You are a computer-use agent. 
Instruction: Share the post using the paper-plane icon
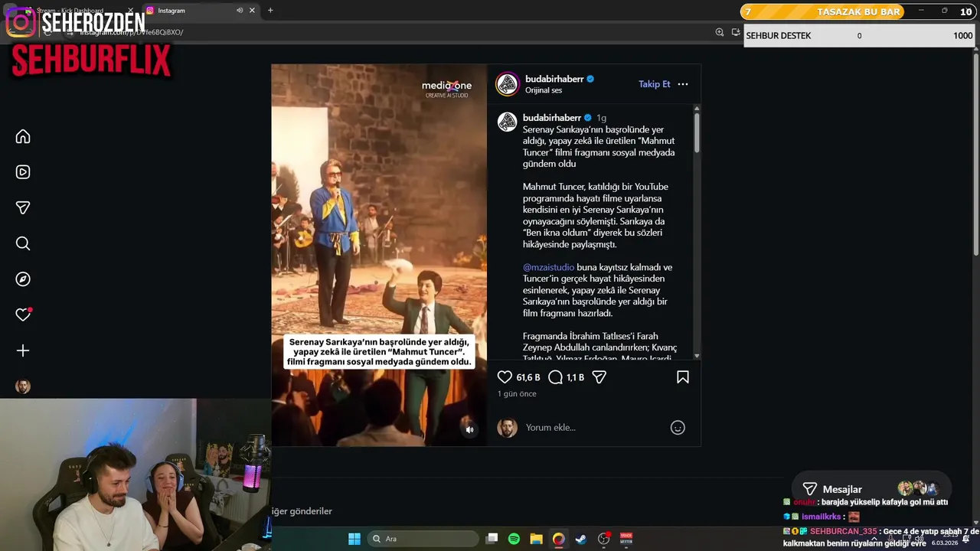click(599, 377)
